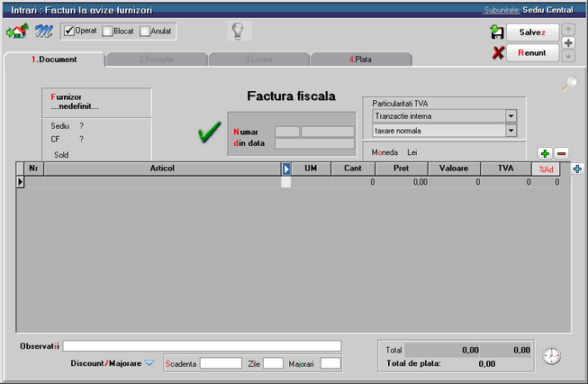Toggle the Operat checkbox

[69, 32]
